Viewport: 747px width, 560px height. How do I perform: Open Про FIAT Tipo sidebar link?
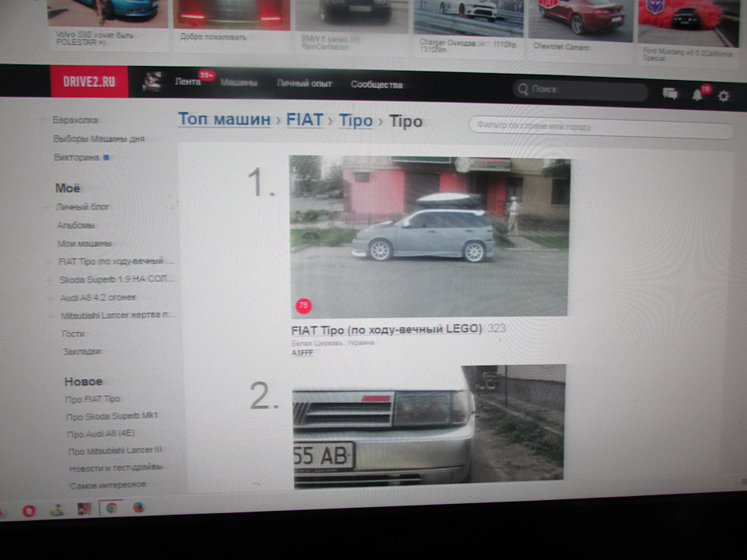(x=93, y=399)
